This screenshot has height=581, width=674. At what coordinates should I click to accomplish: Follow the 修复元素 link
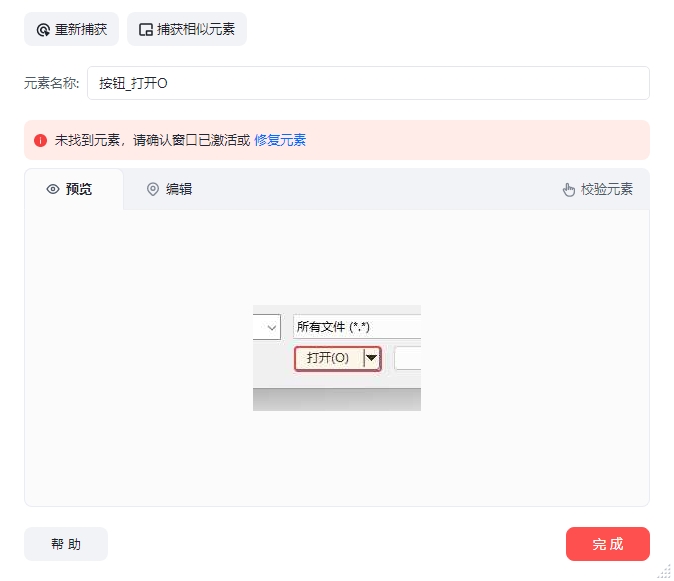(280, 141)
